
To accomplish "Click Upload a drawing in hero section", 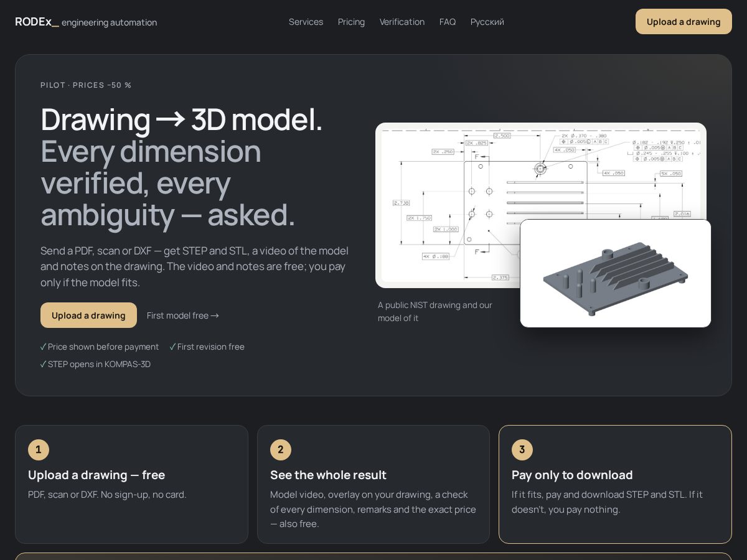I will pos(88,315).
